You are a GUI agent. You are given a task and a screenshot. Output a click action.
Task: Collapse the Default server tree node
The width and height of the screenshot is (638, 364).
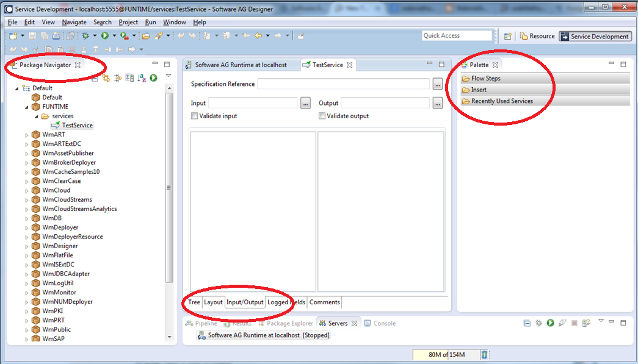click(17, 88)
